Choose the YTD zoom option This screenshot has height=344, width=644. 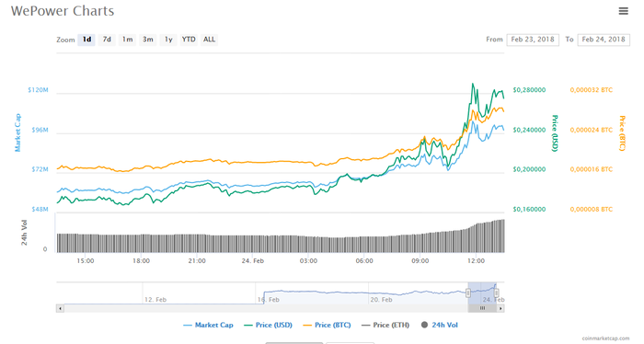click(189, 40)
